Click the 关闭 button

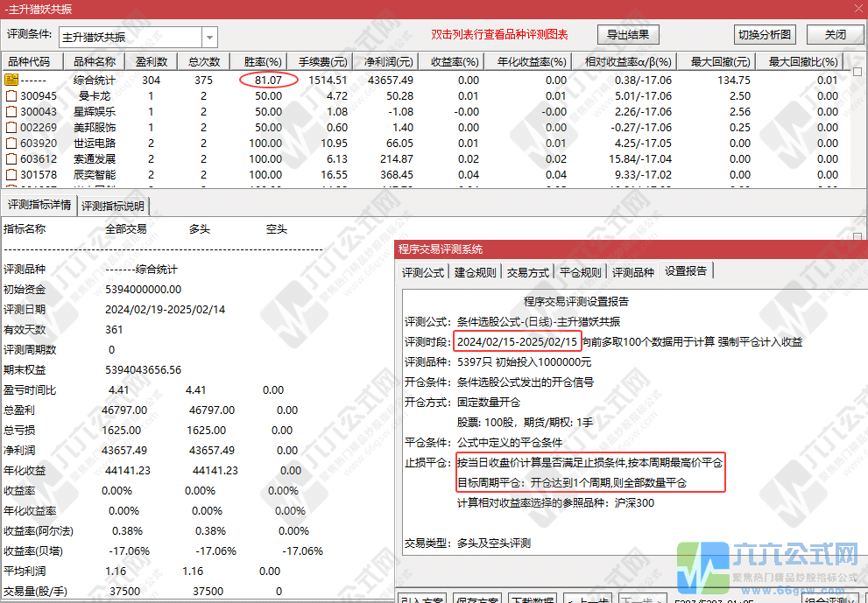pyautogui.click(x=835, y=35)
